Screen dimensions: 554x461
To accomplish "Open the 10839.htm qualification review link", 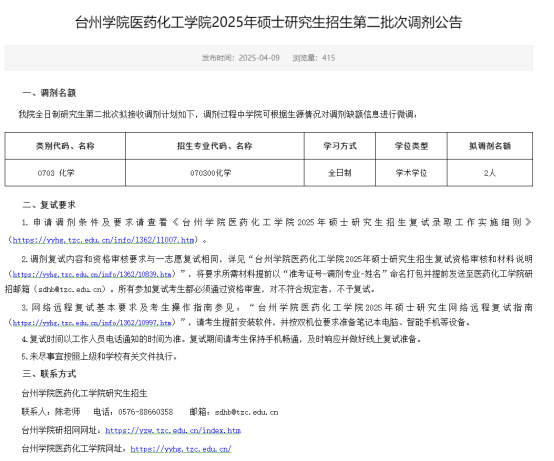I will point(92,274).
